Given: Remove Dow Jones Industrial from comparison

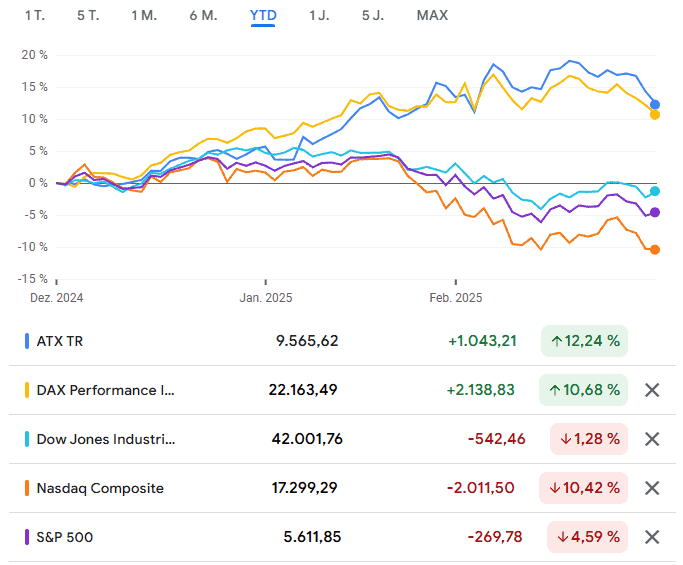Looking at the screenshot, I should tap(652, 439).
